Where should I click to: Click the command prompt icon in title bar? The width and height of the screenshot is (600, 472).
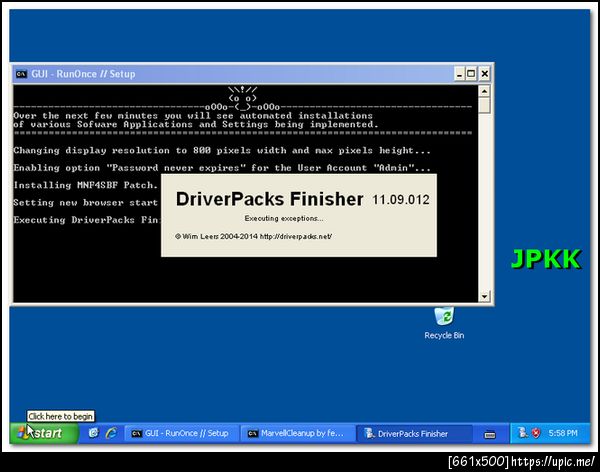[x=21, y=74]
